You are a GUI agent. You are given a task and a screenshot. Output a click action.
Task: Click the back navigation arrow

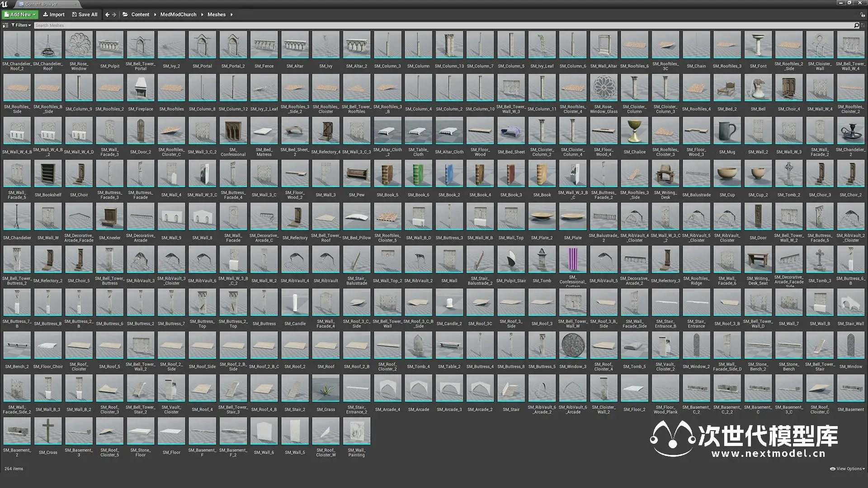(x=107, y=14)
